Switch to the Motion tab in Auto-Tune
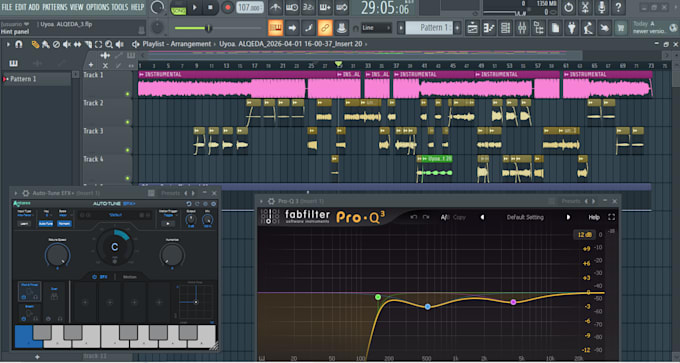 click(129, 277)
